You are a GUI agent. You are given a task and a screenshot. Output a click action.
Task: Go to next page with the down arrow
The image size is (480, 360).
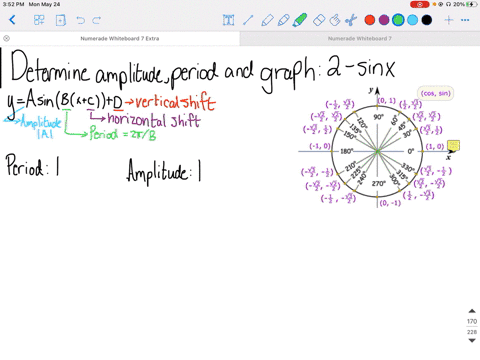point(472,340)
